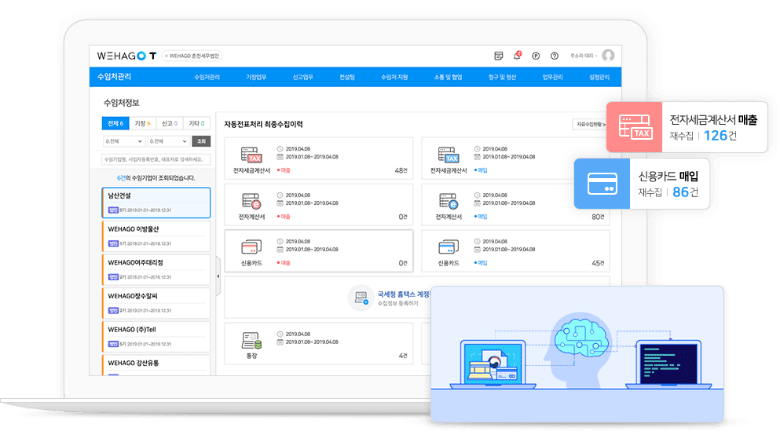Viewport: 780px width, 438px height.
Task: Select the WEHAGO여주대리점 client
Action: pos(156,269)
